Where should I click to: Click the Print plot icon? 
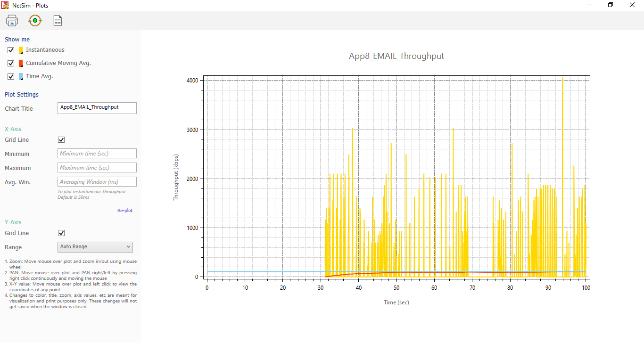(x=12, y=21)
